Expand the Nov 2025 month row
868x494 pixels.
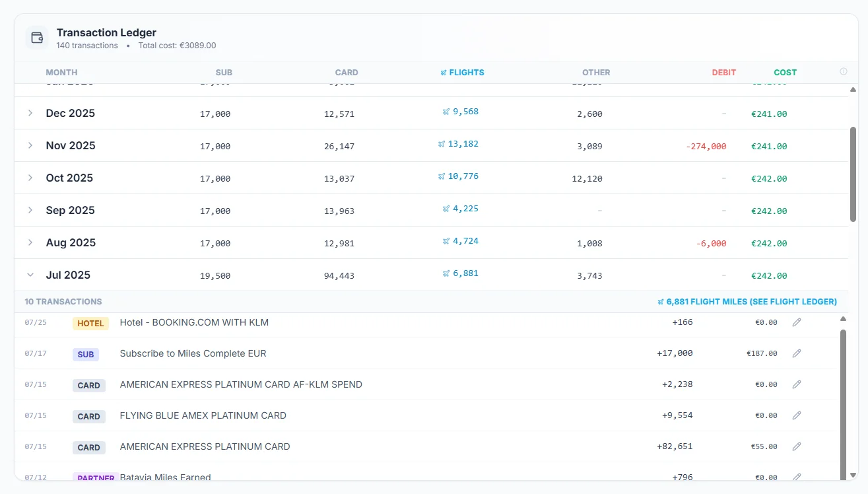click(x=30, y=145)
